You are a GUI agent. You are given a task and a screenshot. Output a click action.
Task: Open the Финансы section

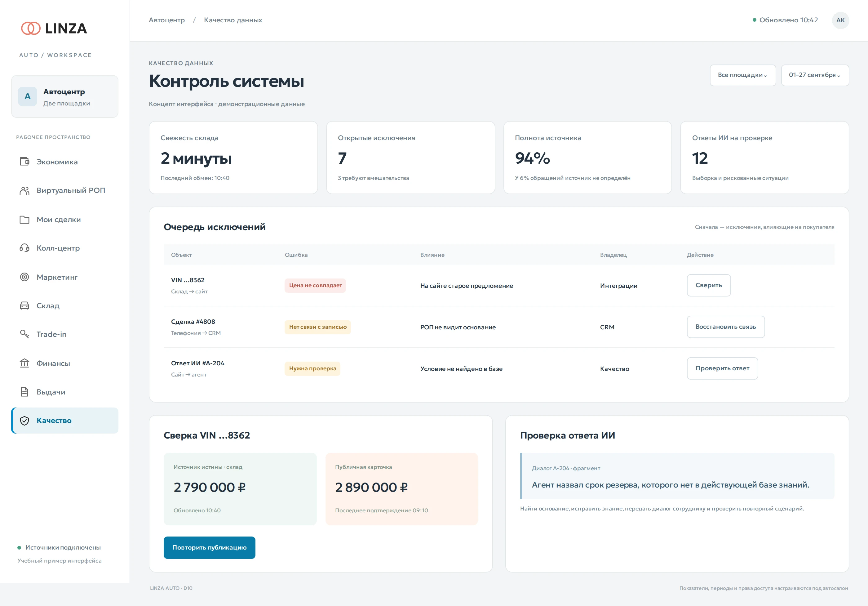(x=65, y=363)
